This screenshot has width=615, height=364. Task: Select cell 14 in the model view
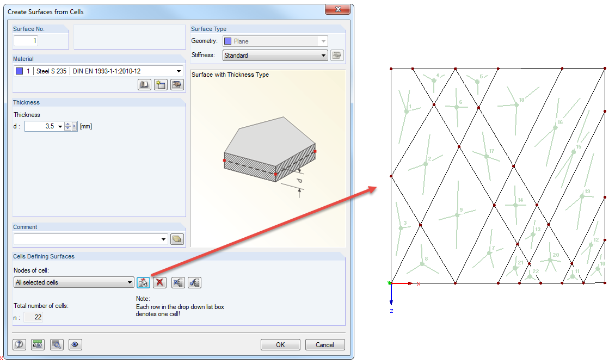(515, 205)
